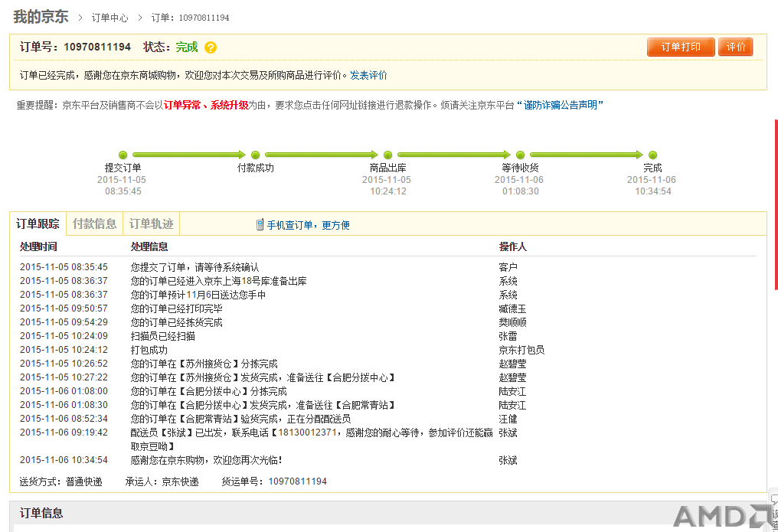Click the green 完成 status text
The image size is (778, 532).
pyautogui.click(x=187, y=47)
